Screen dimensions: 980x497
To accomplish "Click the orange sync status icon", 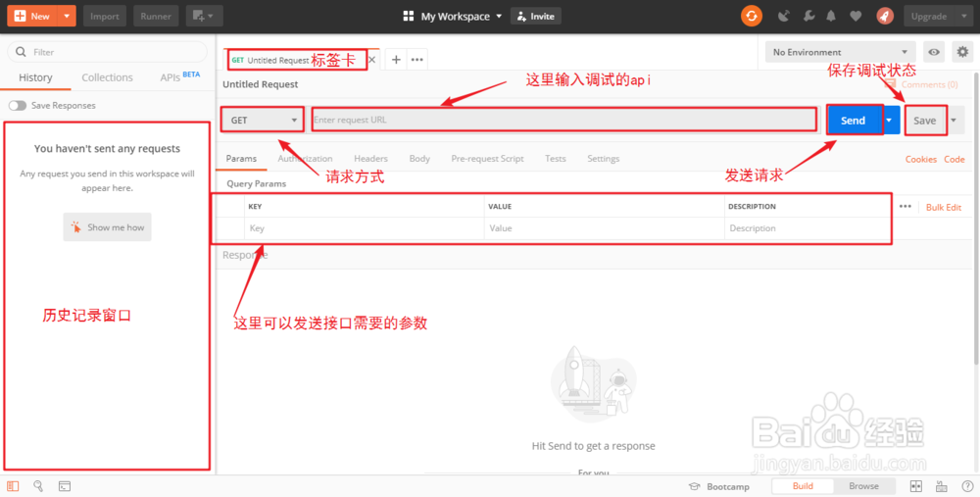I will pos(752,17).
